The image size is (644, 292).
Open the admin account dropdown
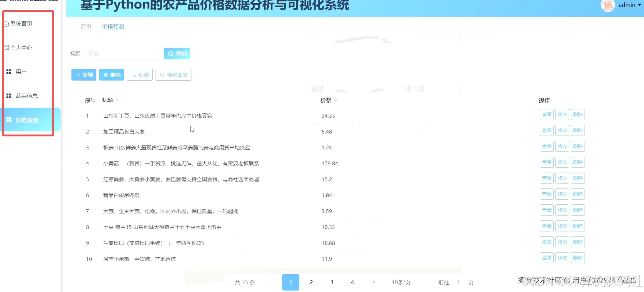point(627,5)
